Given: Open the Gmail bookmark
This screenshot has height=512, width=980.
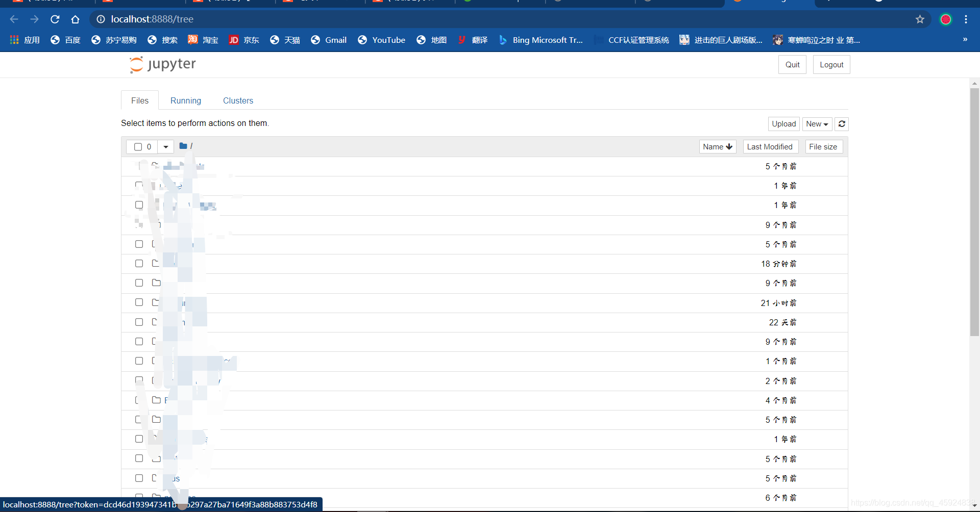Looking at the screenshot, I should [329, 40].
